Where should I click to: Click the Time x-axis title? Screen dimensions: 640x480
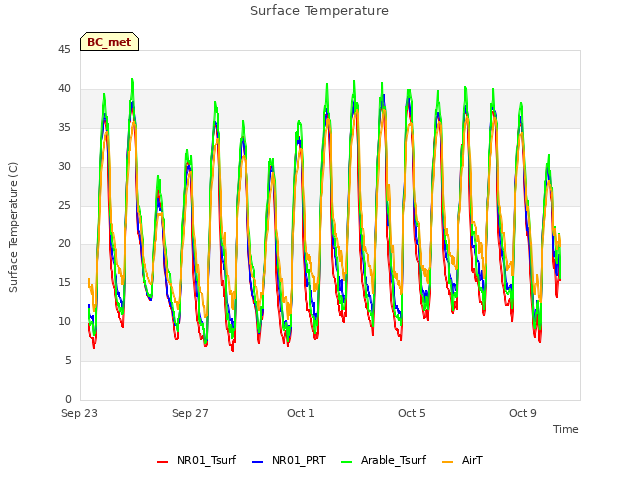[x=565, y=429]
